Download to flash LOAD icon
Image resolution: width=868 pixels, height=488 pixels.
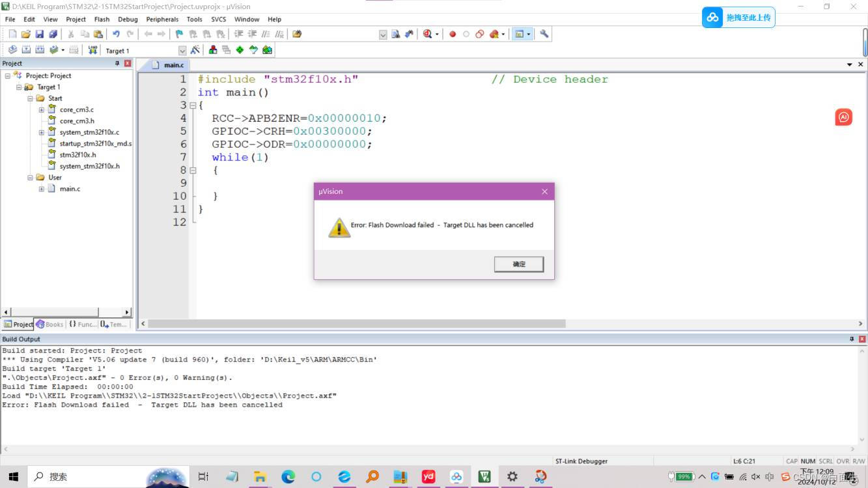pos(92,50)
